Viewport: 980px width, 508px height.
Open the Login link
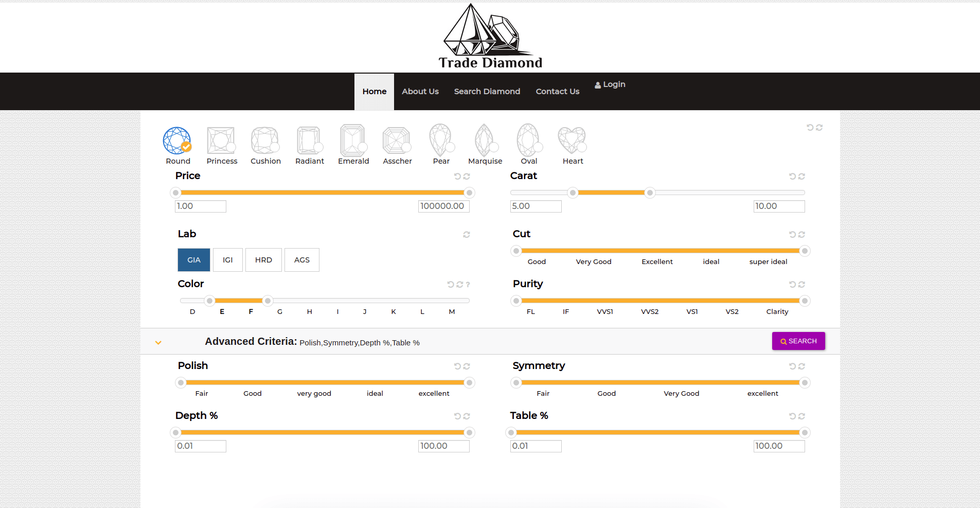tap(610, 84)
